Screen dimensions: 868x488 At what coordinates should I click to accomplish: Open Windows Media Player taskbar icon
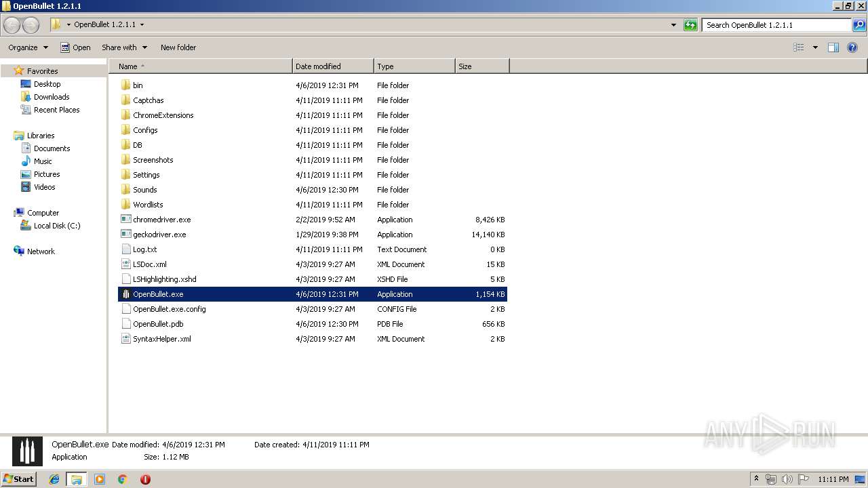tap(100, 479)
